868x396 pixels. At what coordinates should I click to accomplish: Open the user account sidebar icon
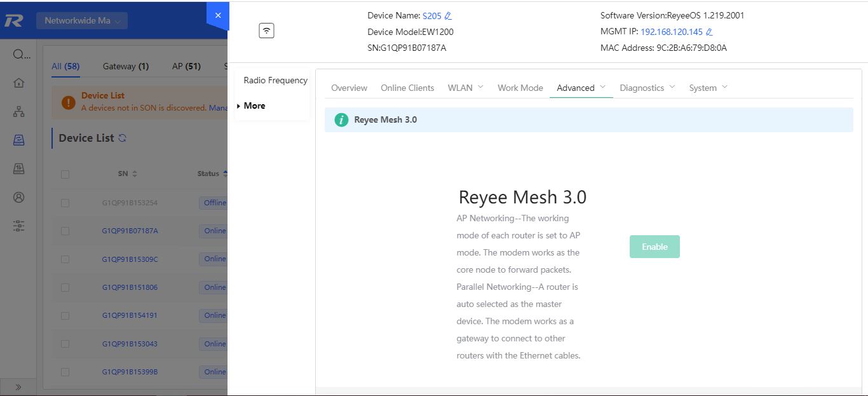click(19, 197)
